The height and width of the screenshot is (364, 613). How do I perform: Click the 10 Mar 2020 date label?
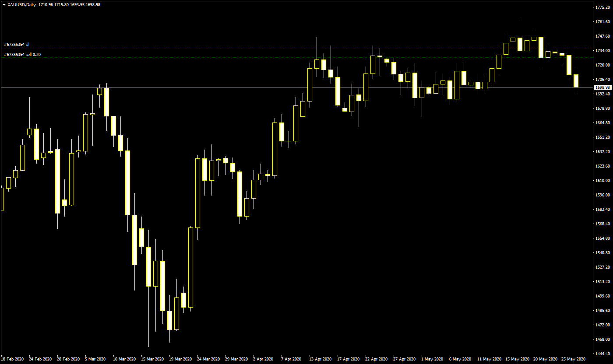pos(124,359)
